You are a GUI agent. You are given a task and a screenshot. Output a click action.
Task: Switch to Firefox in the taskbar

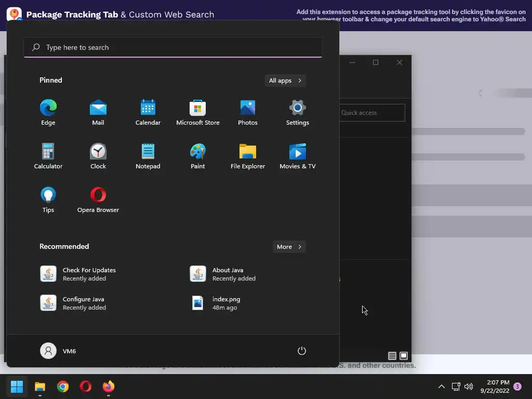pyautogui.click(x=109, y=387)
